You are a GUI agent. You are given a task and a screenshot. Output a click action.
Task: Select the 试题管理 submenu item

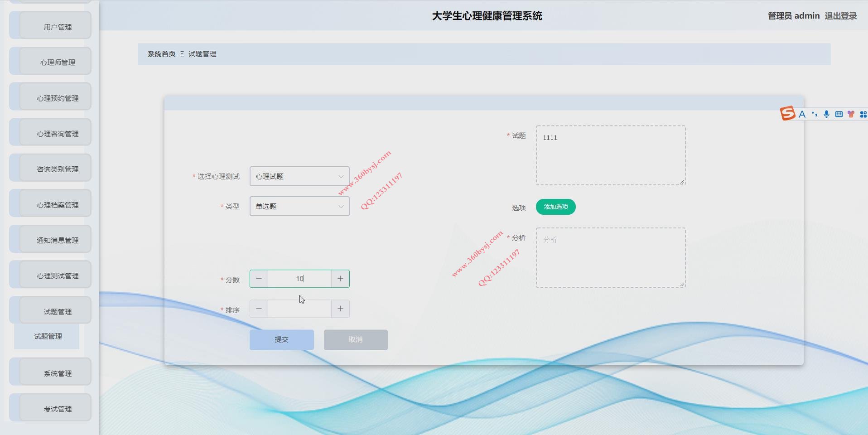click(47, 336)
